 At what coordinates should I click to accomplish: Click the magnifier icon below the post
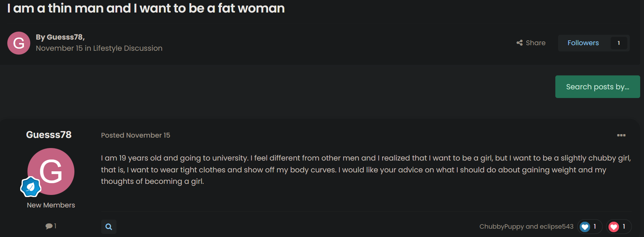109,227
